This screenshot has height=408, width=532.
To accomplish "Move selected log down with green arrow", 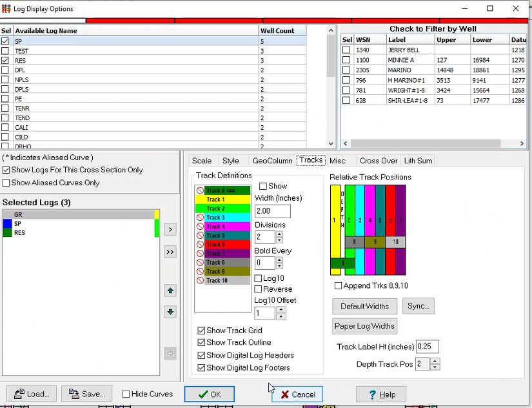I will 170,312.
